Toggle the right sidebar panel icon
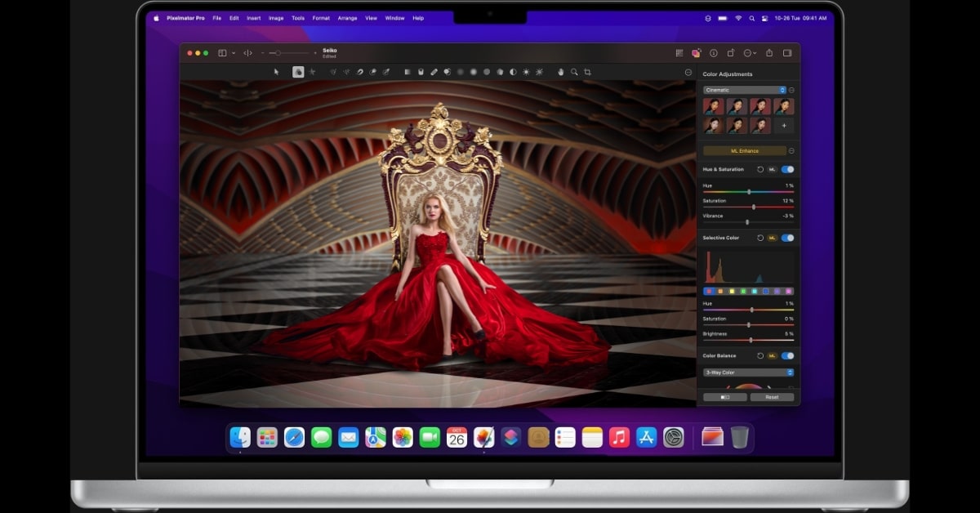The height and width of the screenshot is (513, 980). pyautogui.click(x=787, y=53)
